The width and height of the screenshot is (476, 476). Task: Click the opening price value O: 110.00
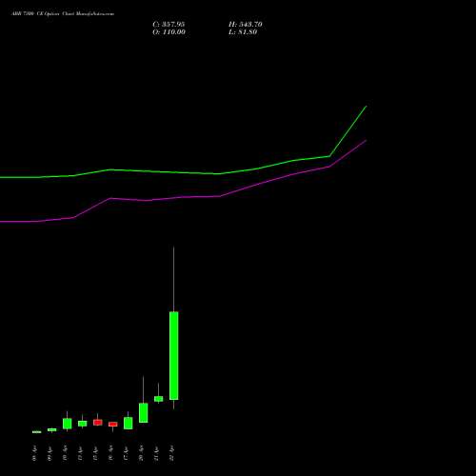[x=169, y=32]
